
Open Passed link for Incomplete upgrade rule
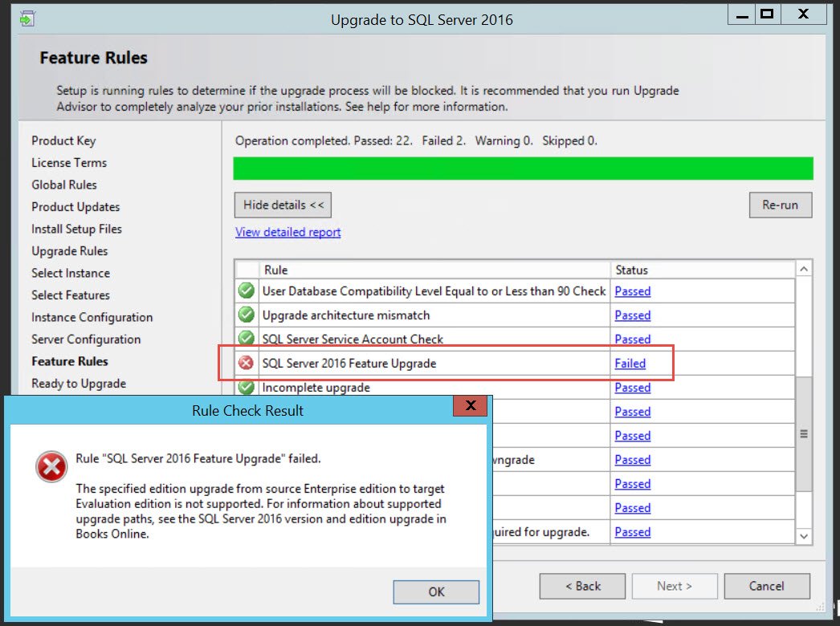[x=633, y=387]
